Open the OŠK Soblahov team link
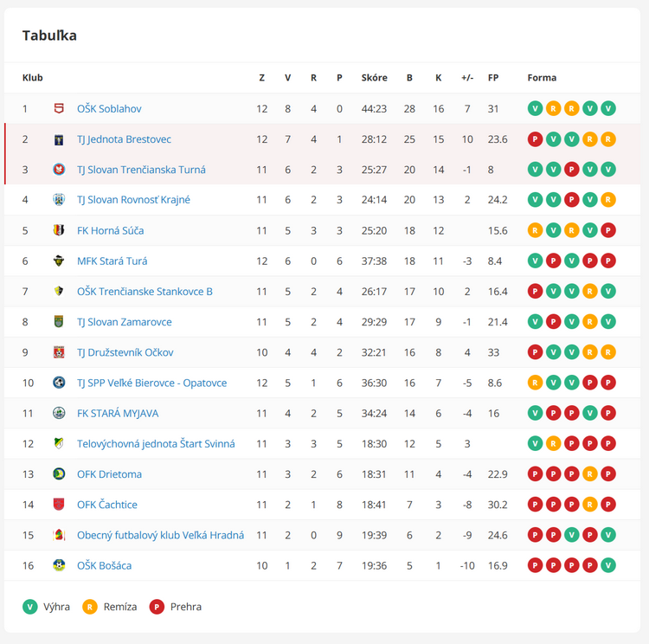Viewport: 649px width, 644px height. [109, 109]
